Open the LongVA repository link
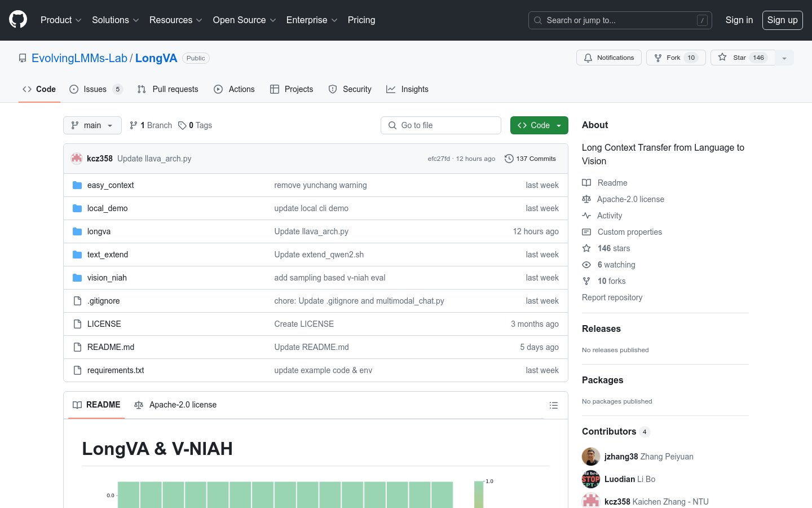Image resolution: width=812 pixels, height=508 pixels. coord(156,58)
